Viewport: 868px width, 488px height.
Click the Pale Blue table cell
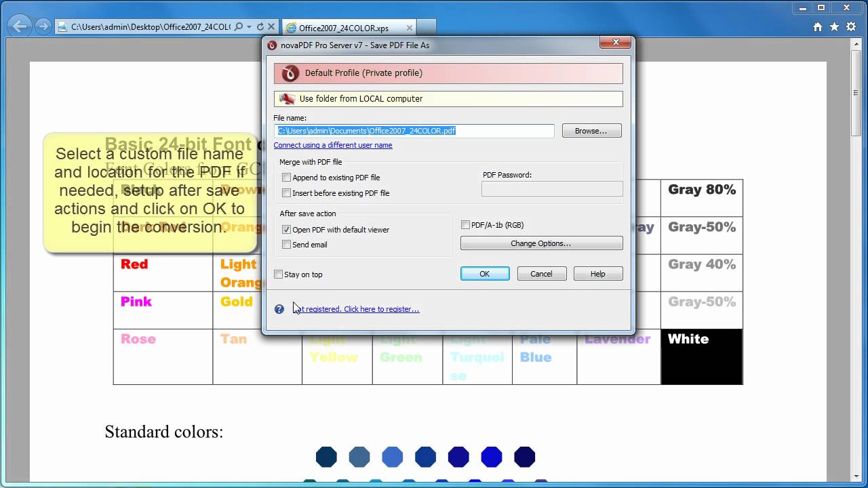(x=545, y=357)
